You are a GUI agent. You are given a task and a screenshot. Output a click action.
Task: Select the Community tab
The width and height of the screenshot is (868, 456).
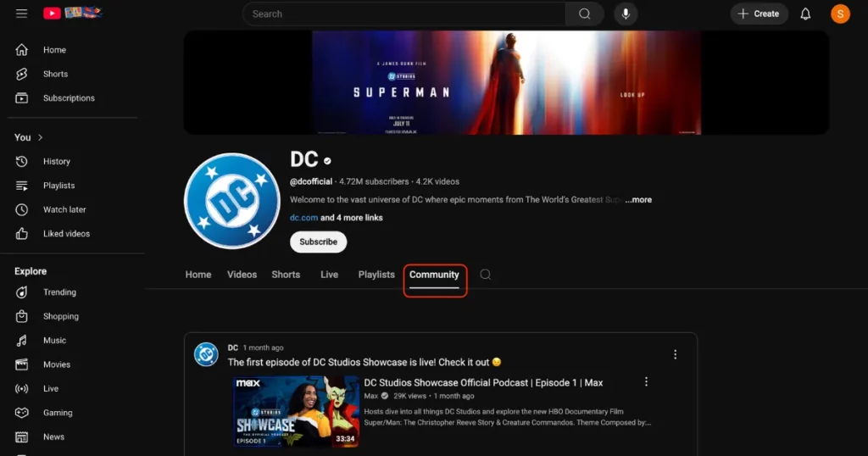click(435, 275)
